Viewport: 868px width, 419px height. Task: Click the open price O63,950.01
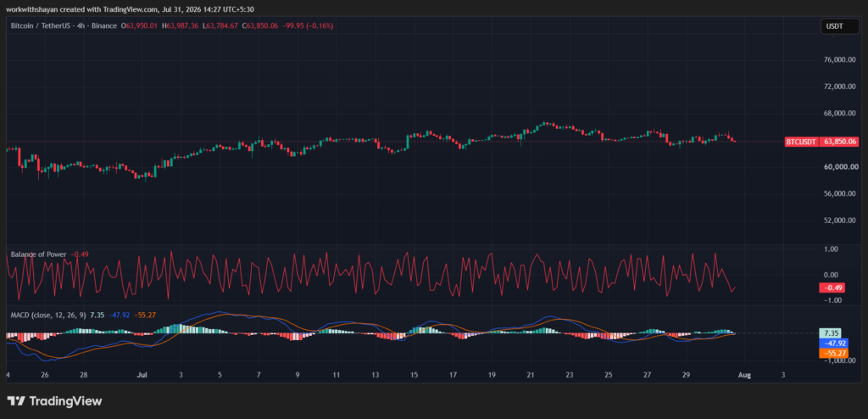click(x=140, y=25)
